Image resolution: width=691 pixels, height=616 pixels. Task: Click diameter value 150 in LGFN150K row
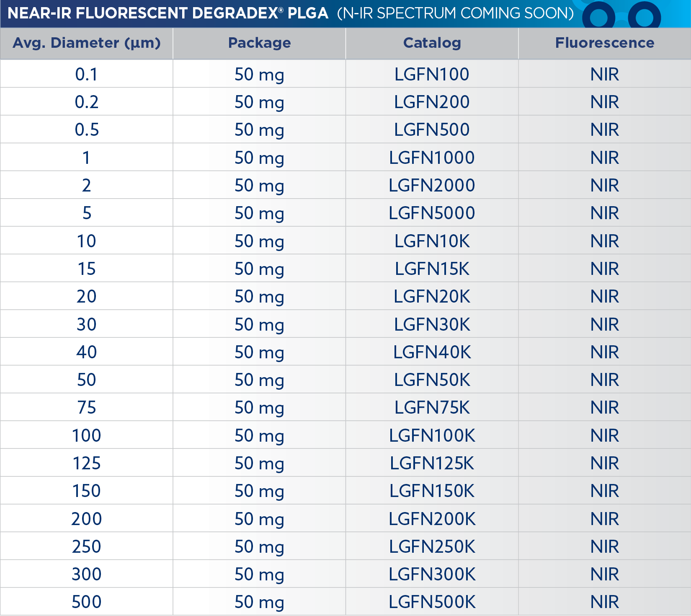pos(87,491)
